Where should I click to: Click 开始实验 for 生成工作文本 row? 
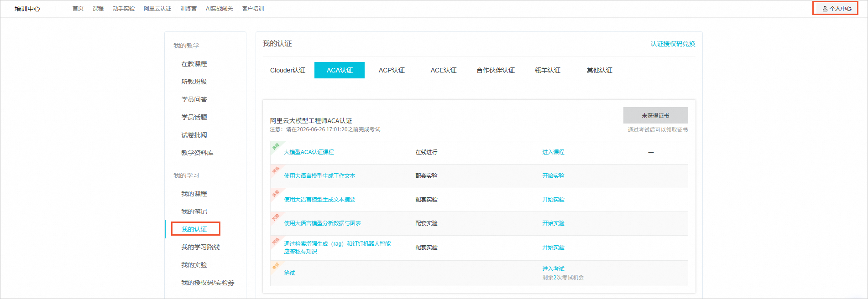[553, 176]
